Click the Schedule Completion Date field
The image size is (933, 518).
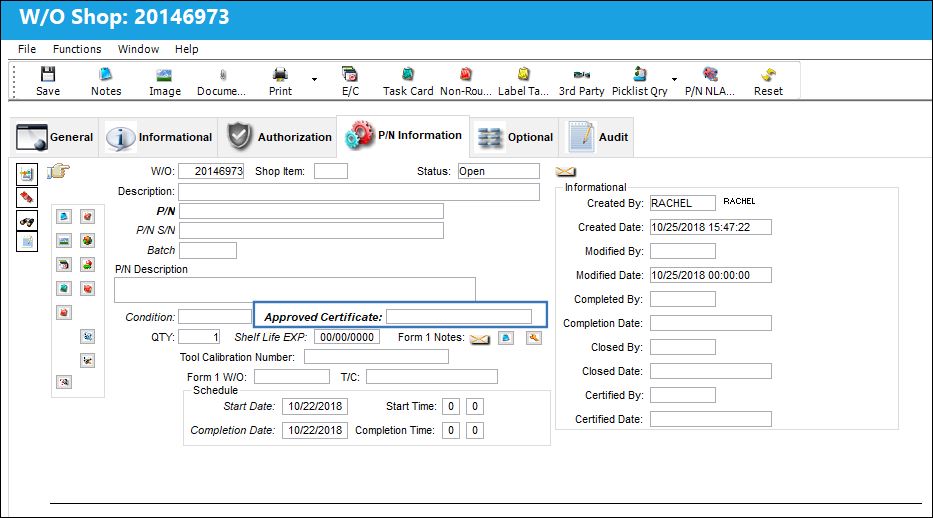point(315,431)
